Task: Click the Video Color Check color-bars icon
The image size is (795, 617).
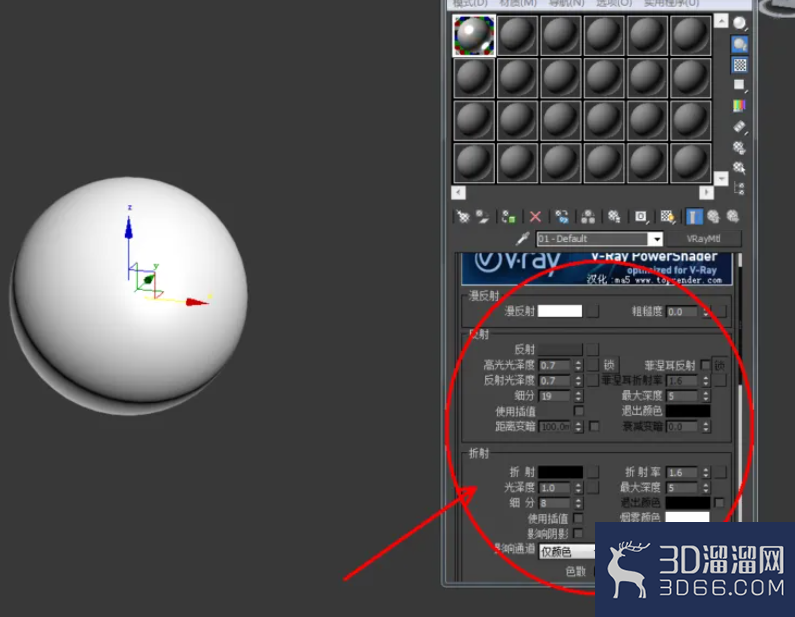Action: pyautogui.click(x=740, y=105)
